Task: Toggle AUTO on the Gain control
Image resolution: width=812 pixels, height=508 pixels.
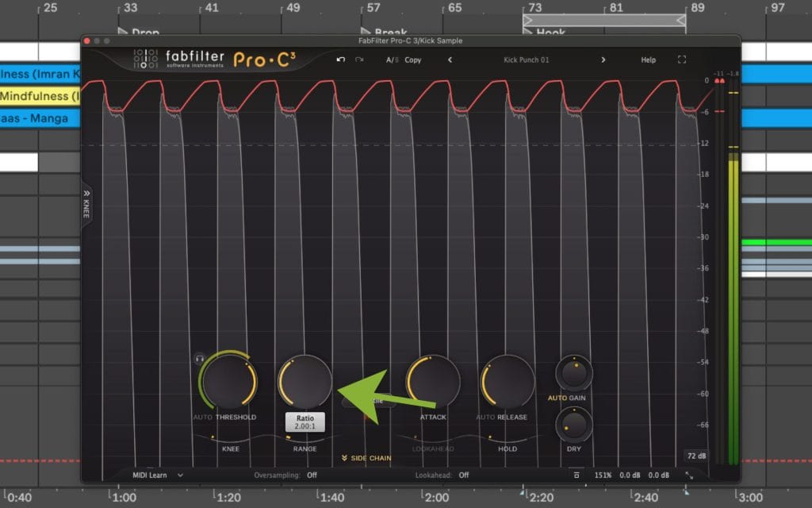Action: click(557, 398)
